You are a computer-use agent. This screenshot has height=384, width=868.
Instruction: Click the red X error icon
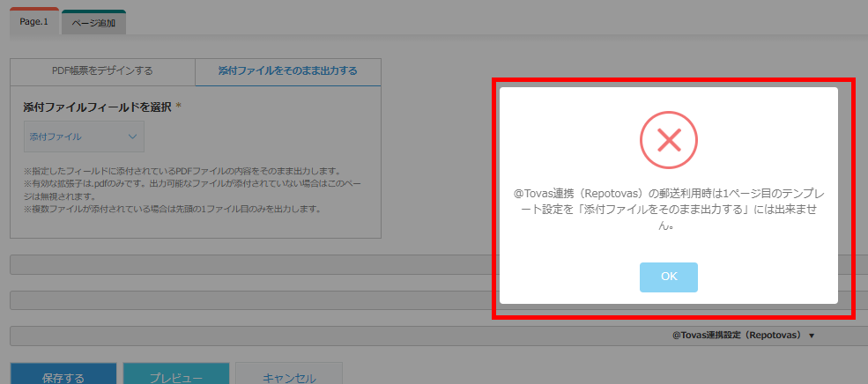click(668, 139)
